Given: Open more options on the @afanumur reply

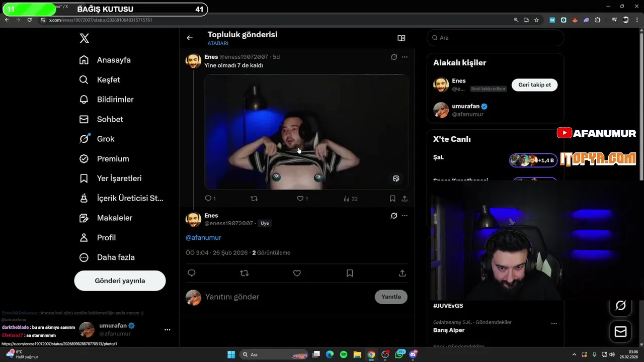Looking at the screenshot, I should click(x=405, y=216).
